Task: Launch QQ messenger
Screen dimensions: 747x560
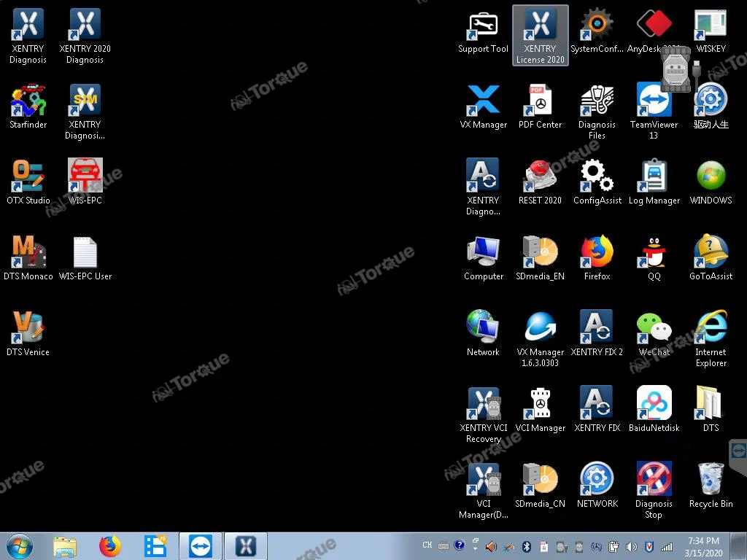Action: click(x=654, y=257)
